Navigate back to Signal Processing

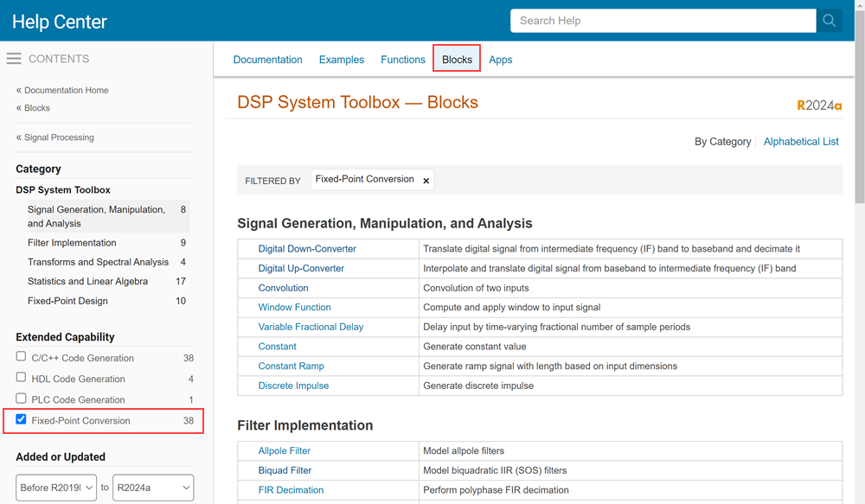(x=59, y=137)
